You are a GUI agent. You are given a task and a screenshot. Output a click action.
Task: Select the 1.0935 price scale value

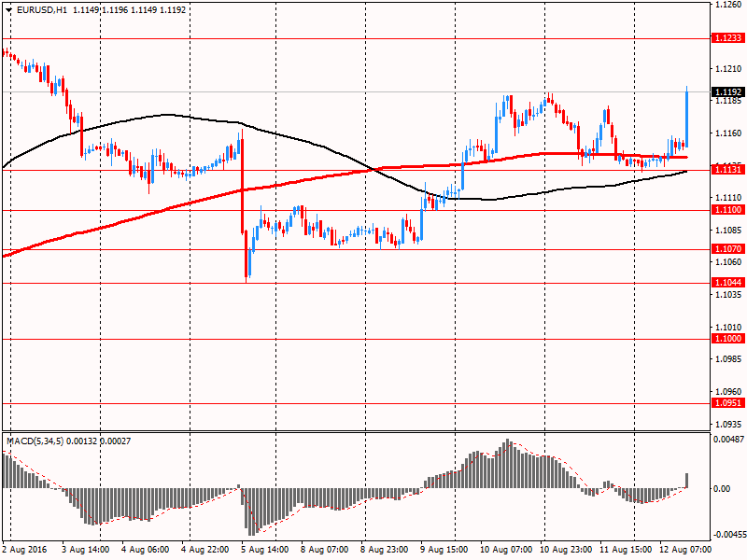coord(729,424)
